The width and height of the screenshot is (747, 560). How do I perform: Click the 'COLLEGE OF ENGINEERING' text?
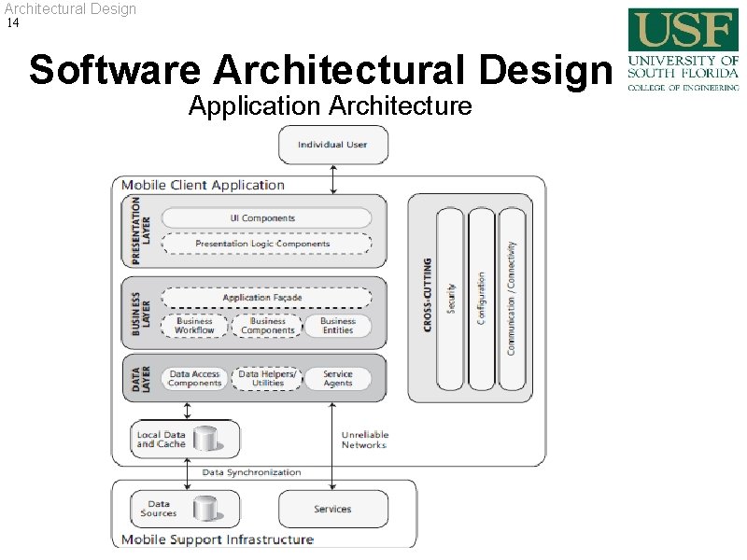pyautogui.click(x=684, y=88)
